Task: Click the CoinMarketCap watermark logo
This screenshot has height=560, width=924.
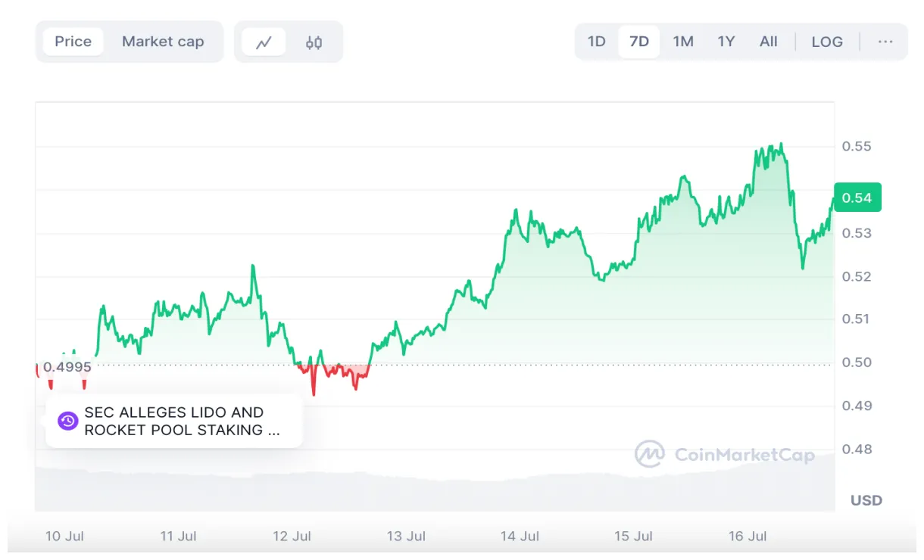Action: coord(649,454)
